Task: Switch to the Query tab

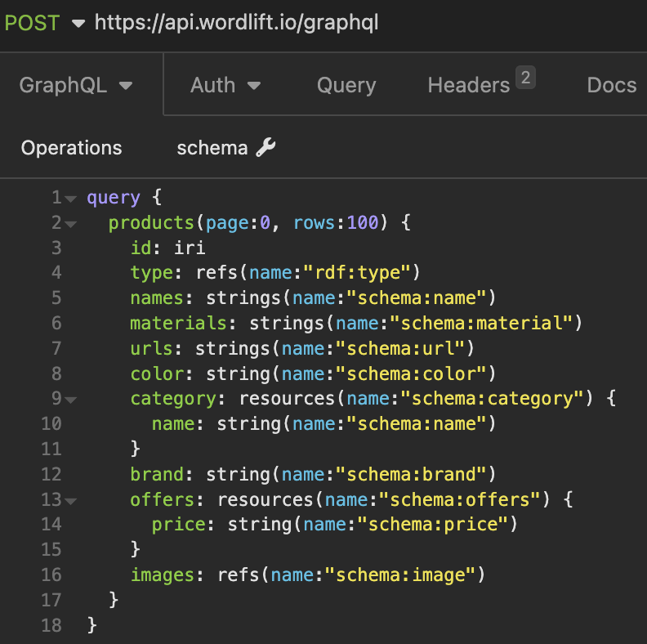Action: (x=346, y=86)
